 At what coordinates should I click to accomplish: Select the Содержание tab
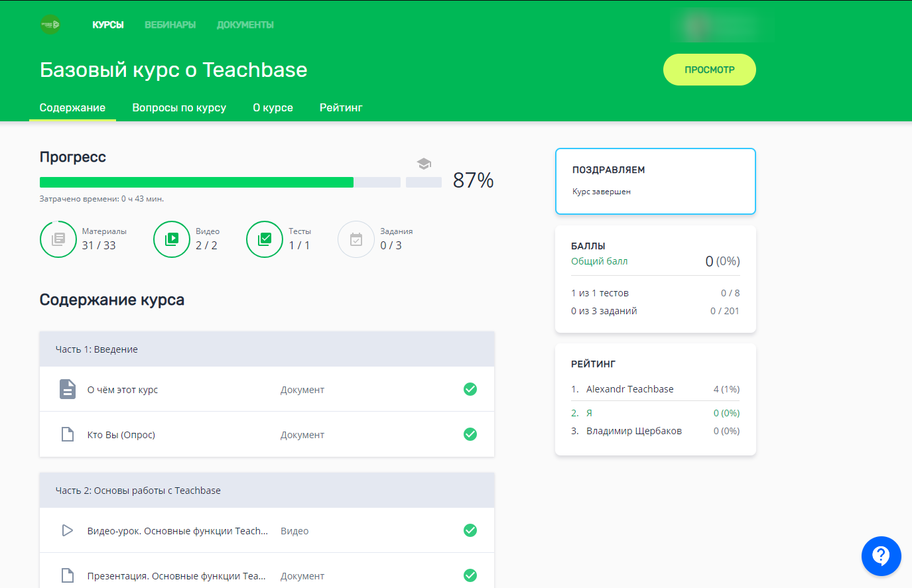[72, 107]
